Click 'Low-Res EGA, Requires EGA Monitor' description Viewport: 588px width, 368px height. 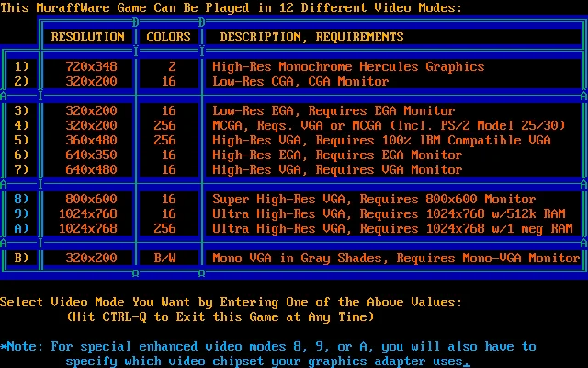tap(334, 110)
